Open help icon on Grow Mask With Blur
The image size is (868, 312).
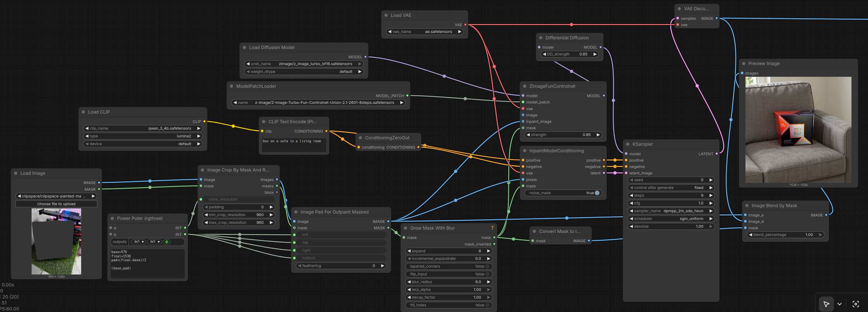[492, 228]
